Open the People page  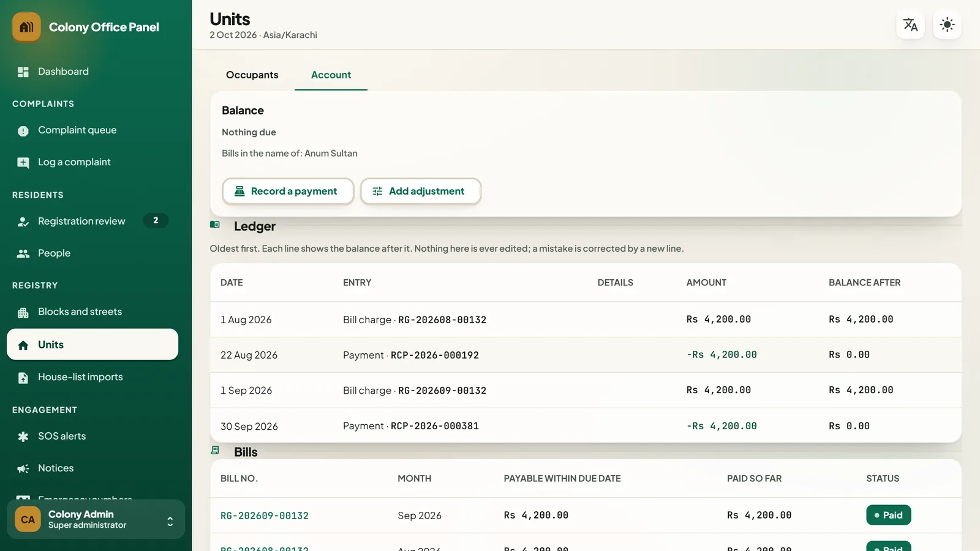[x=92, y=253]
